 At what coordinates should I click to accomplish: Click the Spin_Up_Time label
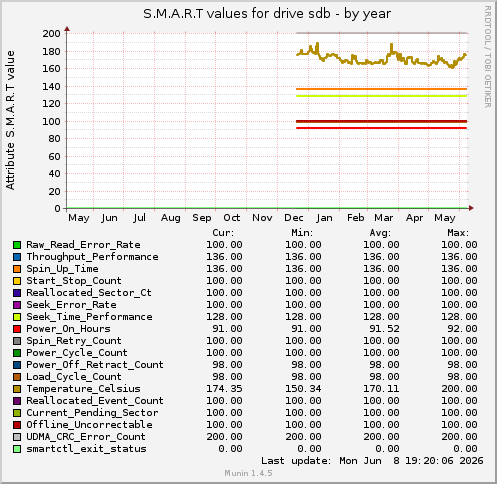(x=62, y=269)
